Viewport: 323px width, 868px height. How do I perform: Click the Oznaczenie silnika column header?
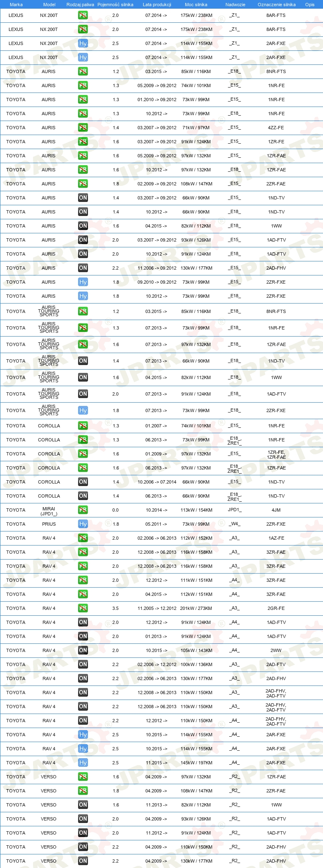(277, 5)
